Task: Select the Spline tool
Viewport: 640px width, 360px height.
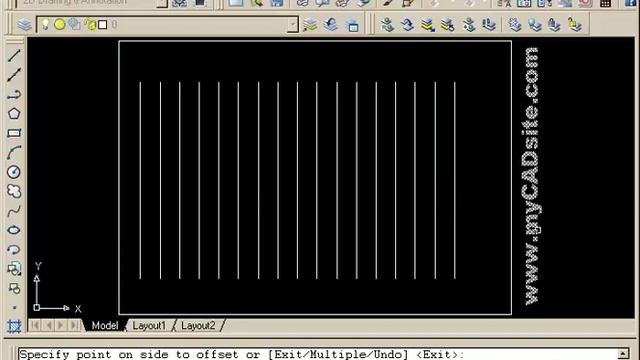Action: pos(14,211)
